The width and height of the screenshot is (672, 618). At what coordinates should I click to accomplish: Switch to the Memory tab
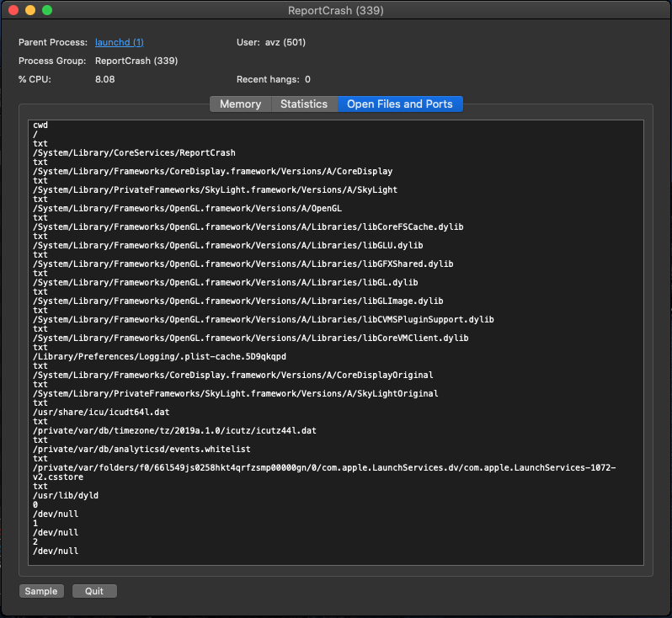[x=241, y=104]
